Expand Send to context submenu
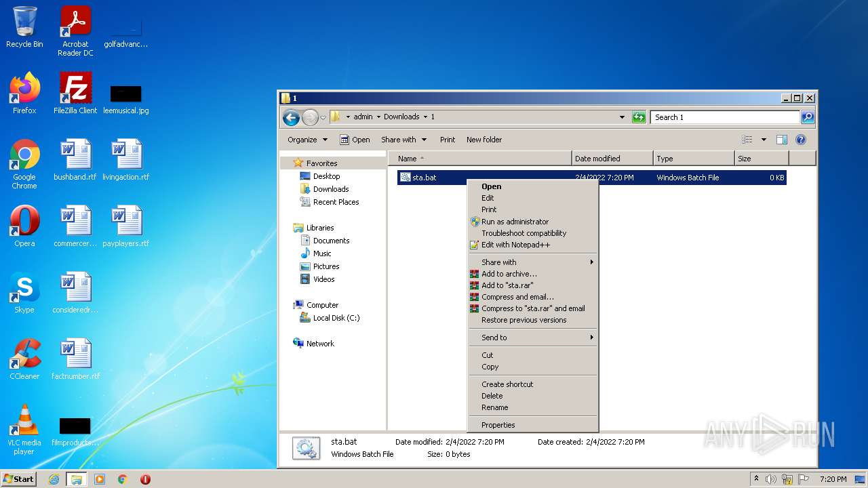Image resolution: width=868 pixels, height=488 pixels. pyautogui.click(x=533, y=338)
